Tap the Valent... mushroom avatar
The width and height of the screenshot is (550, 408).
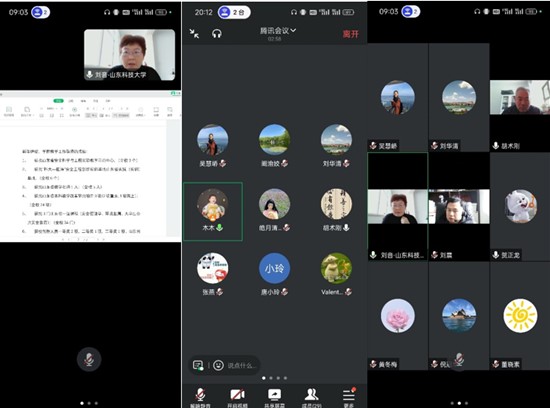tap(336, 268)
